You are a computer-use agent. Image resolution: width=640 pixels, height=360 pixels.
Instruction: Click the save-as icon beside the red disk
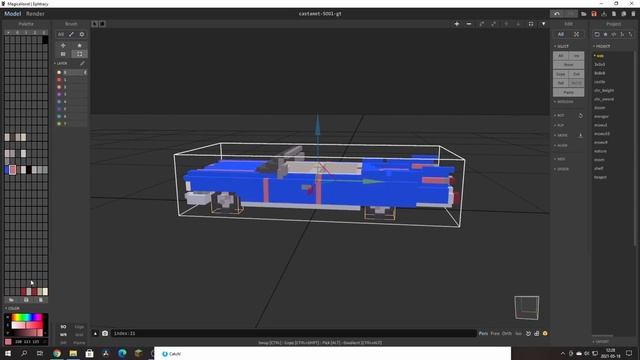click(604, 14)
